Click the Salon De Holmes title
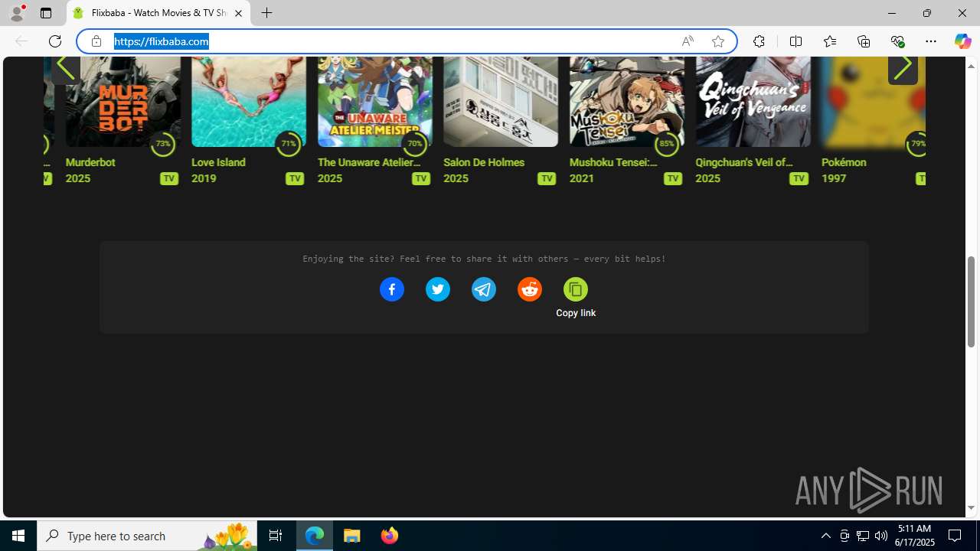 click(x=484, y=162)
